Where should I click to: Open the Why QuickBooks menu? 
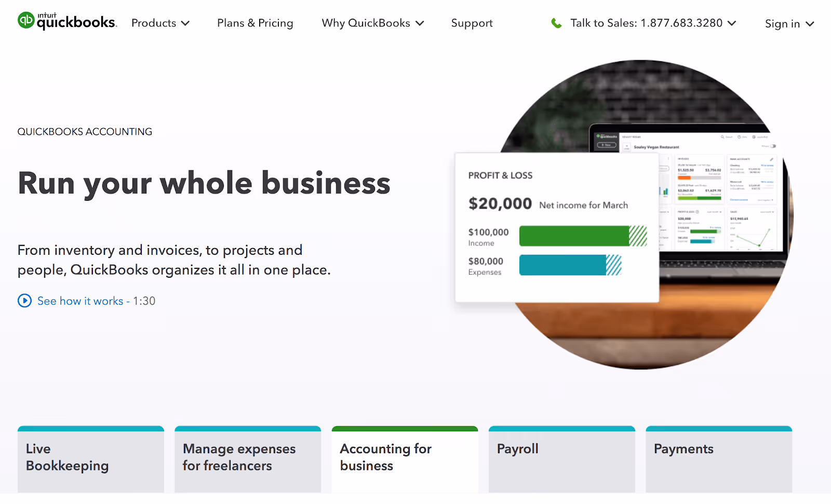(x=373, y=23)
